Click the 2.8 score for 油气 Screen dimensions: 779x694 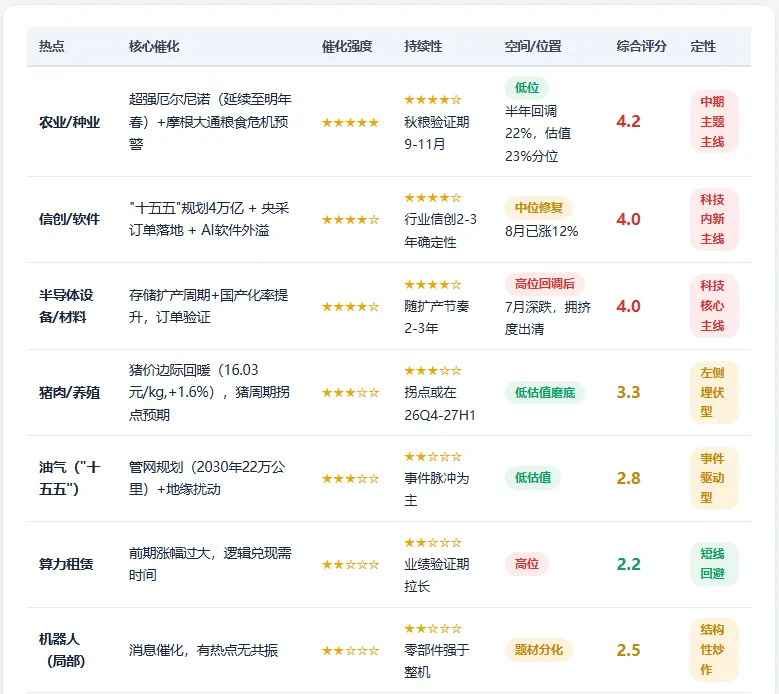coord(628,478)
